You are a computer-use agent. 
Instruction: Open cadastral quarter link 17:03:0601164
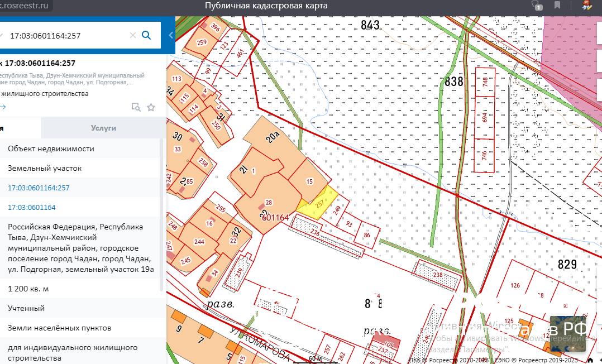click(x=31, y=208)
